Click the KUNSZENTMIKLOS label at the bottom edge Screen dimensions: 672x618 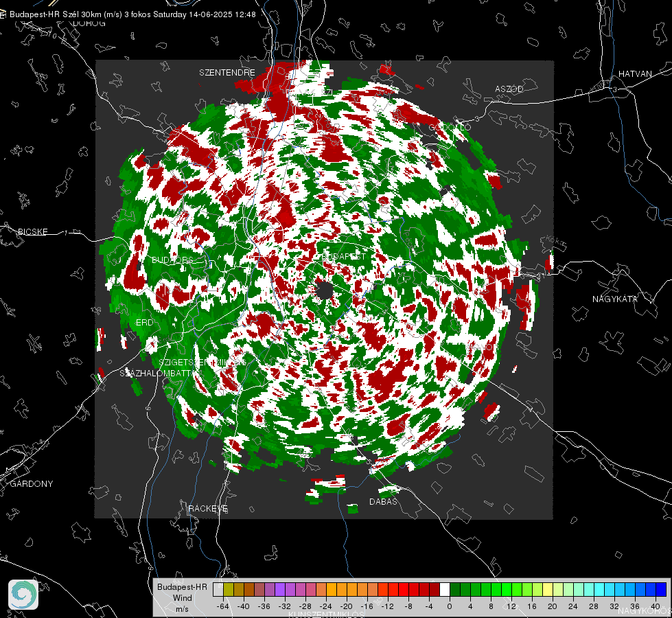coord(327,615)
